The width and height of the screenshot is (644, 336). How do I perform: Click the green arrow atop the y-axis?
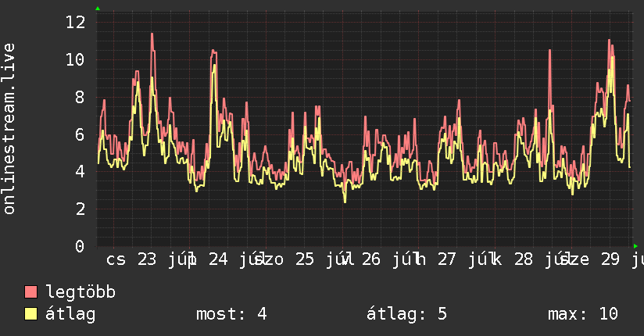point(98,9)
